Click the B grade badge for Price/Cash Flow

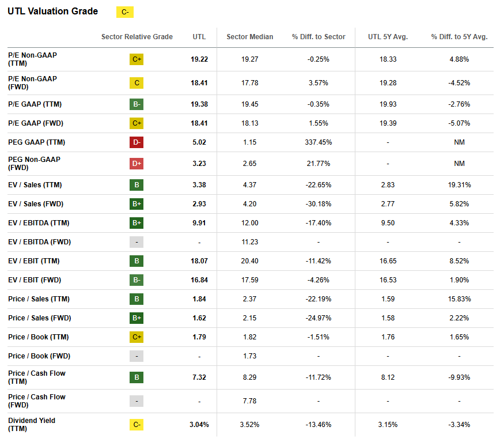pos(137,377)
